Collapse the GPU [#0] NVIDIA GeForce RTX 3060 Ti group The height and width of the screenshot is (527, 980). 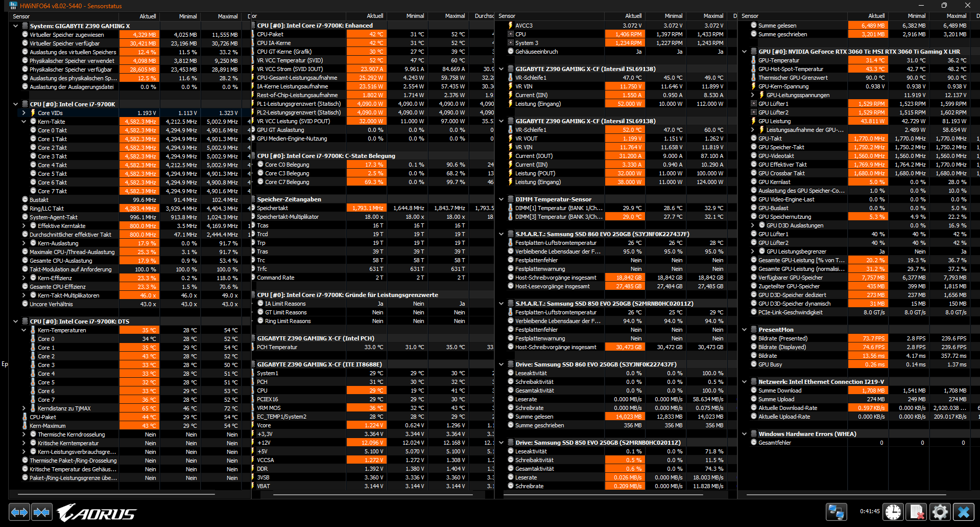pos(745,52)
